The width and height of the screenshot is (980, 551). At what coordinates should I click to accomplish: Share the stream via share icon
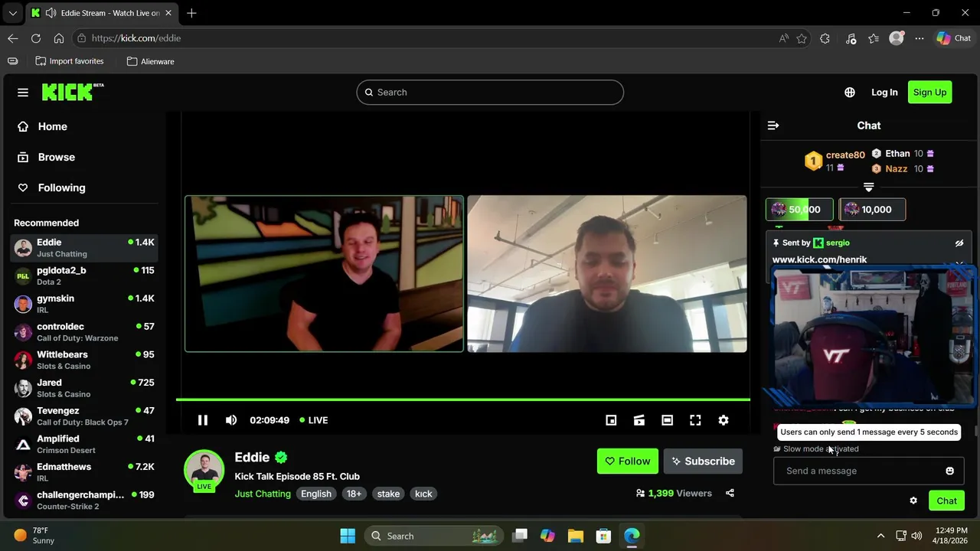click(730, 494)
